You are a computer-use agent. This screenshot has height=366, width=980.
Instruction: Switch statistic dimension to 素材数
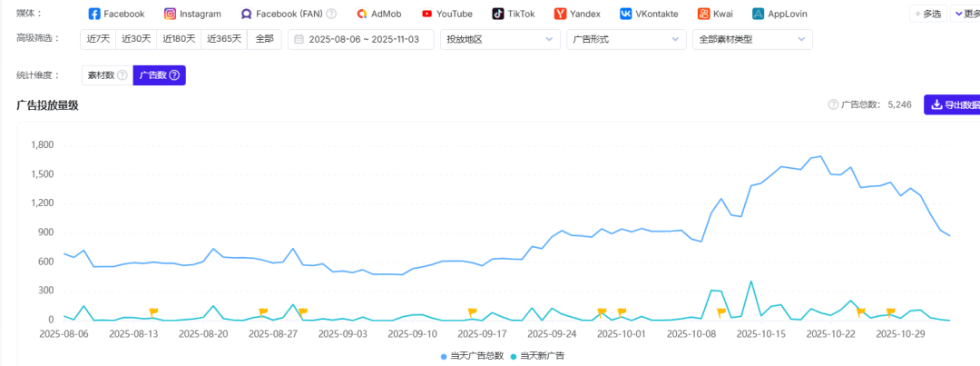pyautogui.click(x=106, y=75)
